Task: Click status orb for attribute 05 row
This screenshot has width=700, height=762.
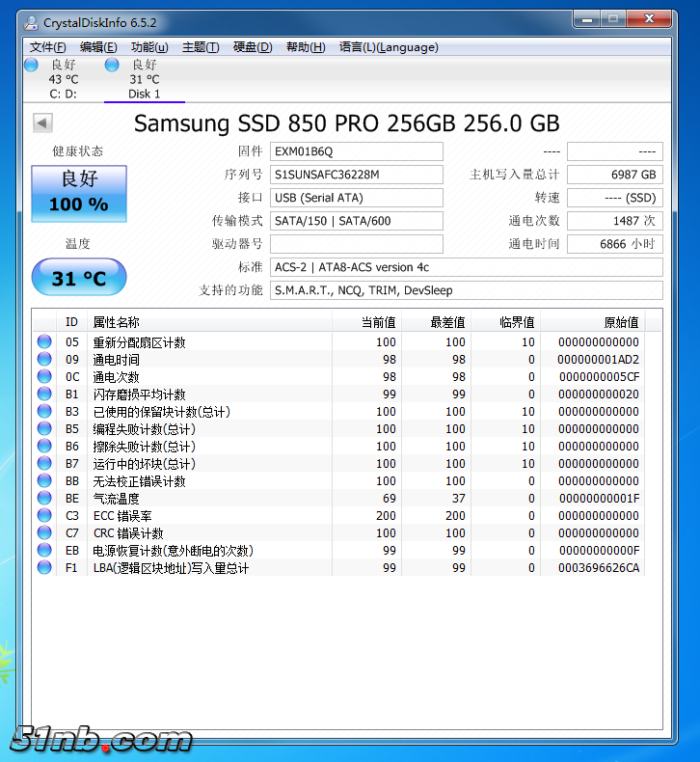Action: (44, 342)
